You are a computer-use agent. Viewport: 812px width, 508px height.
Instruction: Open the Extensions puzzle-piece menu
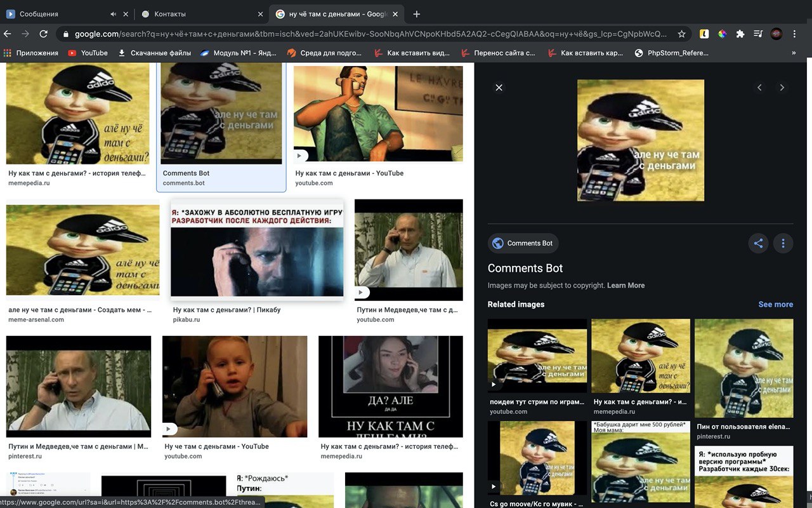coord(740,34)
